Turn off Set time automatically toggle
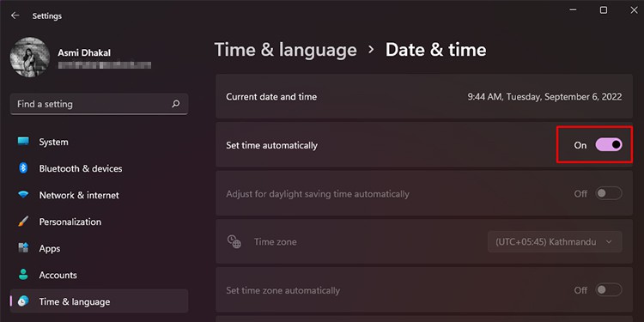 coord(609,145)
